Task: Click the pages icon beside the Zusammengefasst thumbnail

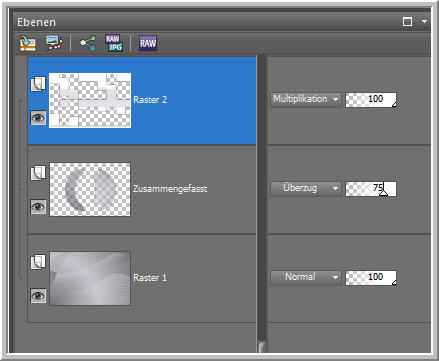Action: point(38,173)
